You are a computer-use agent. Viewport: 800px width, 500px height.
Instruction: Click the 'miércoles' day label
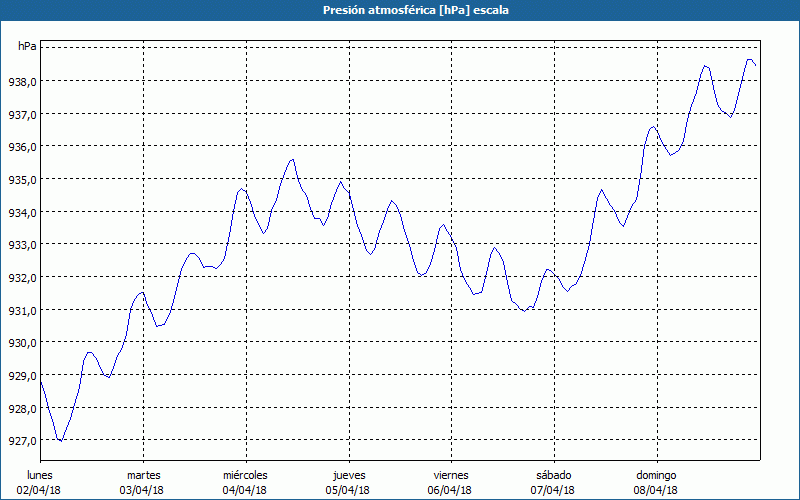[x=245, y=475]
